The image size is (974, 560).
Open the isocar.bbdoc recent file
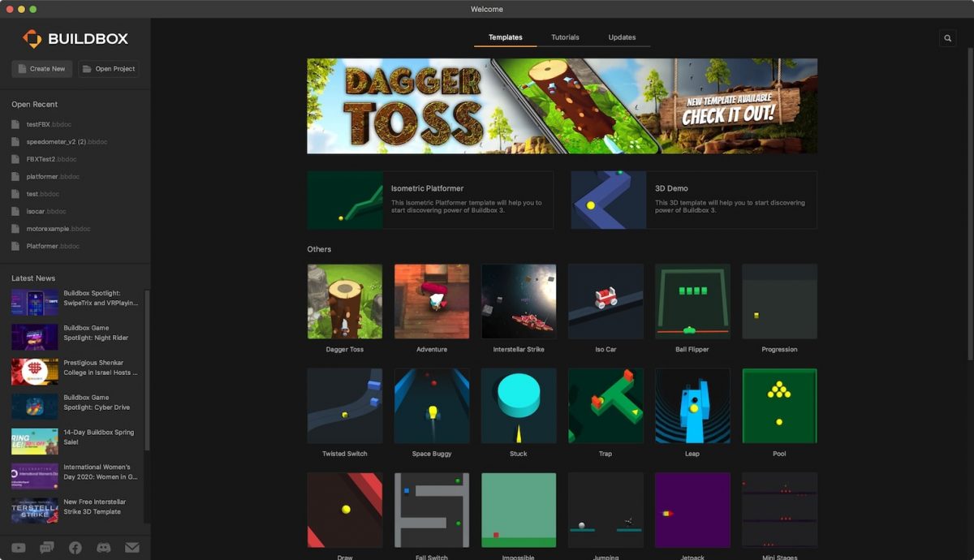pyautogui.click(x=45, y=211)
